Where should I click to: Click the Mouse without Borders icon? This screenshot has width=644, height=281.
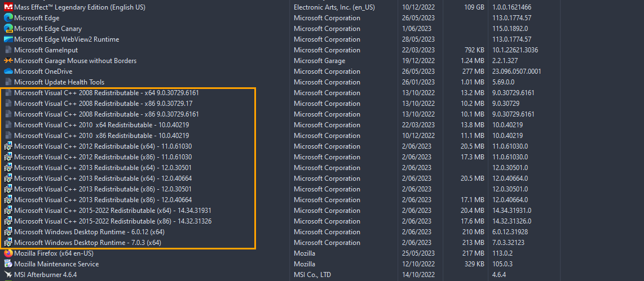click(8, 61)
